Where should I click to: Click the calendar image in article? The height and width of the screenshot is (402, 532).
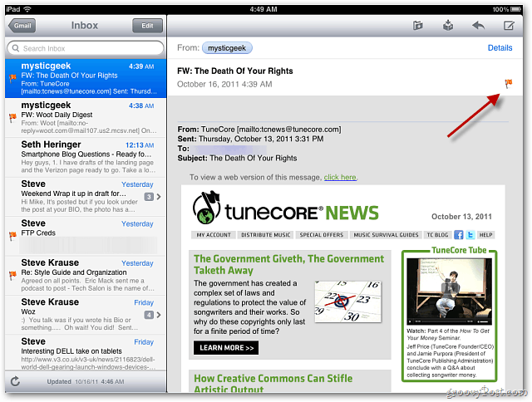coord(347,301)
